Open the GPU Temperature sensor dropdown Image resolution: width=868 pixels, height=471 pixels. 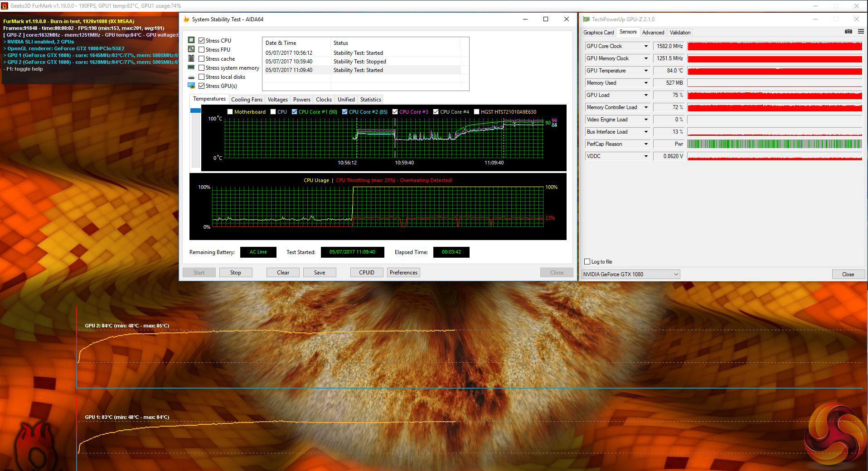[x=646, y=71]
